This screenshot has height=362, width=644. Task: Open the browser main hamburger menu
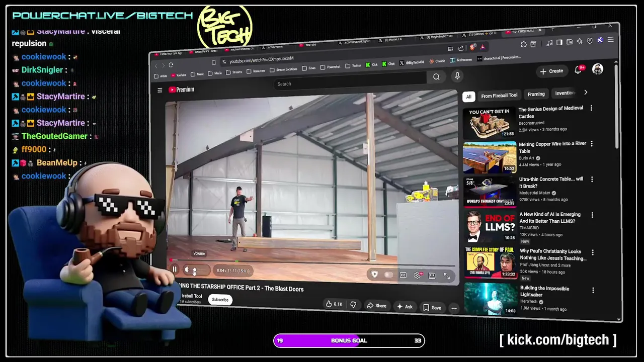(610, 39)
